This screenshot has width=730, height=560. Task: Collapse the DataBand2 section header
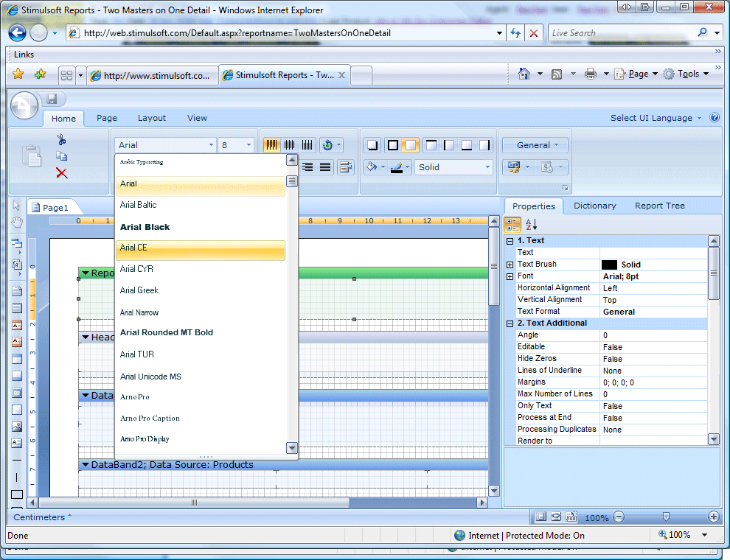click(85, 464)
